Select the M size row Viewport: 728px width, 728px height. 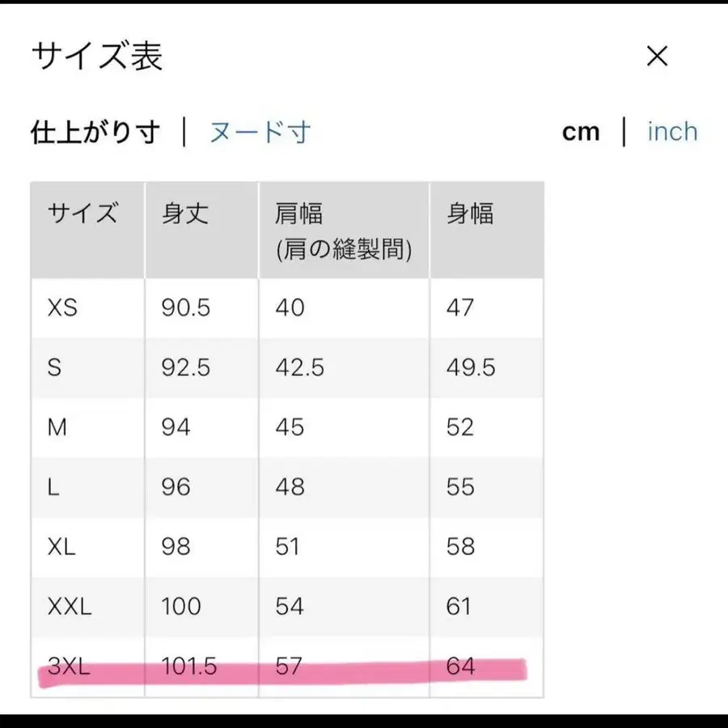[x=57, y=427]
